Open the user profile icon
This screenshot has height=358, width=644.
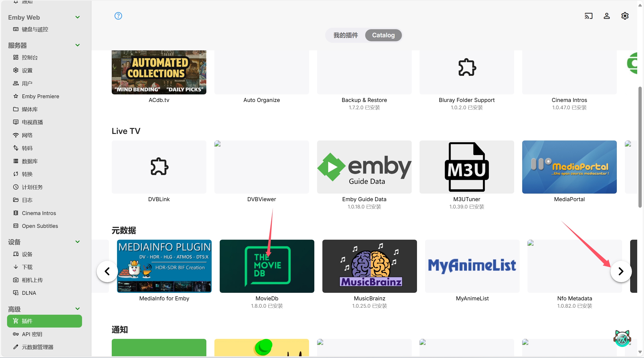click(x=607, y=16)
